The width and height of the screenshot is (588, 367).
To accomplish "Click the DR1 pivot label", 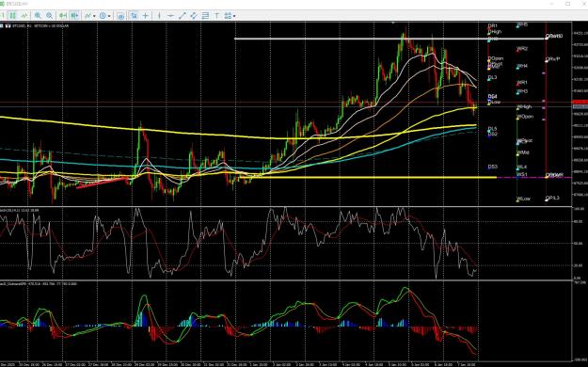I will tap(493, 26).
